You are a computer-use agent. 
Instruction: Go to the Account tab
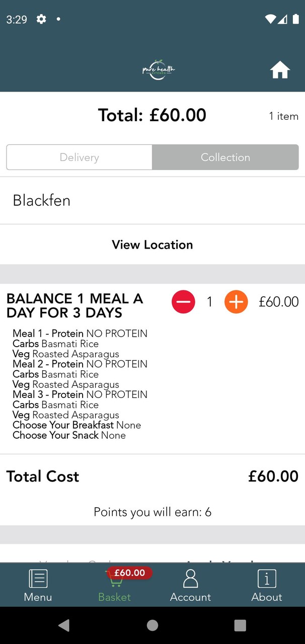tap(190, 585)
